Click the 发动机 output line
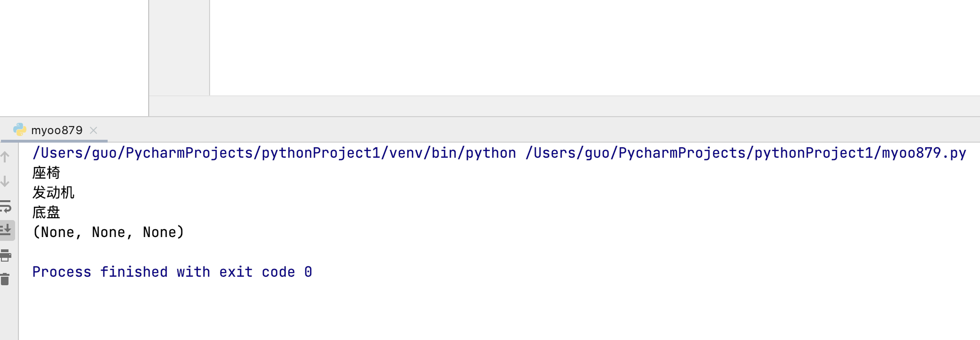This screenshot has height=340, width=980. click(53, 193)
